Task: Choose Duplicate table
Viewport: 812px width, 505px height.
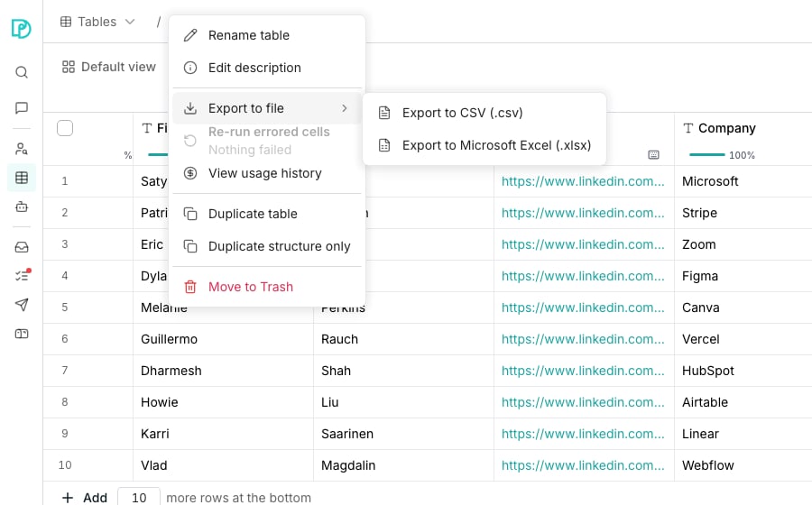Action: 267,214
